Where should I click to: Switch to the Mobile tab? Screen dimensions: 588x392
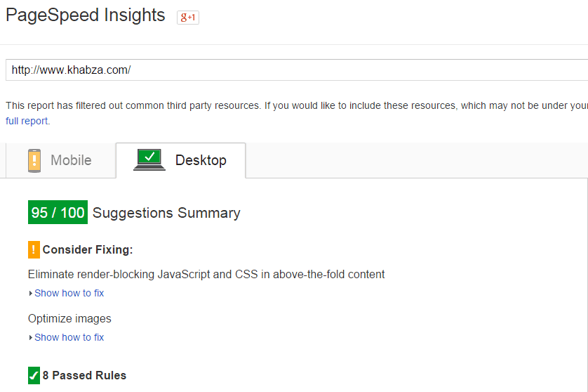pyautogui.click(x=61, y=160)
